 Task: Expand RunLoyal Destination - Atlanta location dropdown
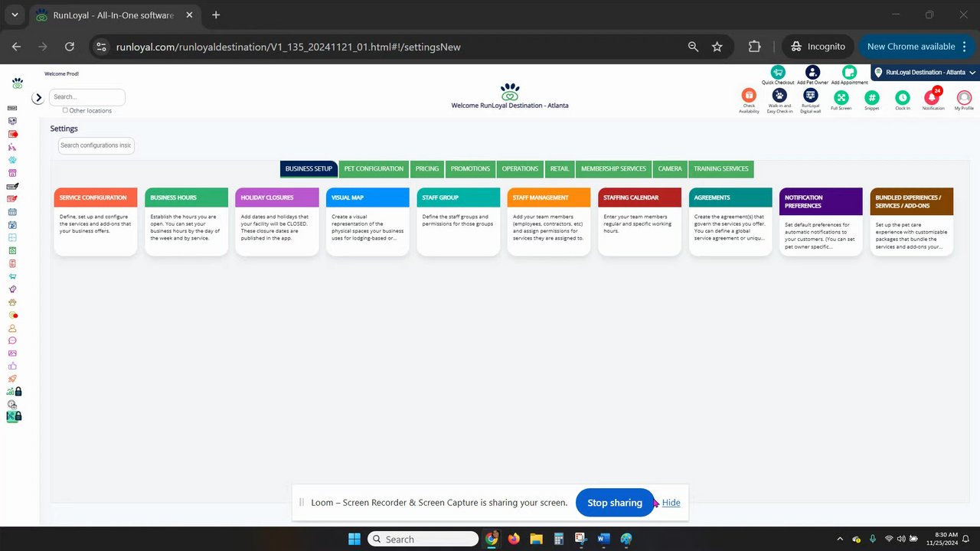coord(925,72)
